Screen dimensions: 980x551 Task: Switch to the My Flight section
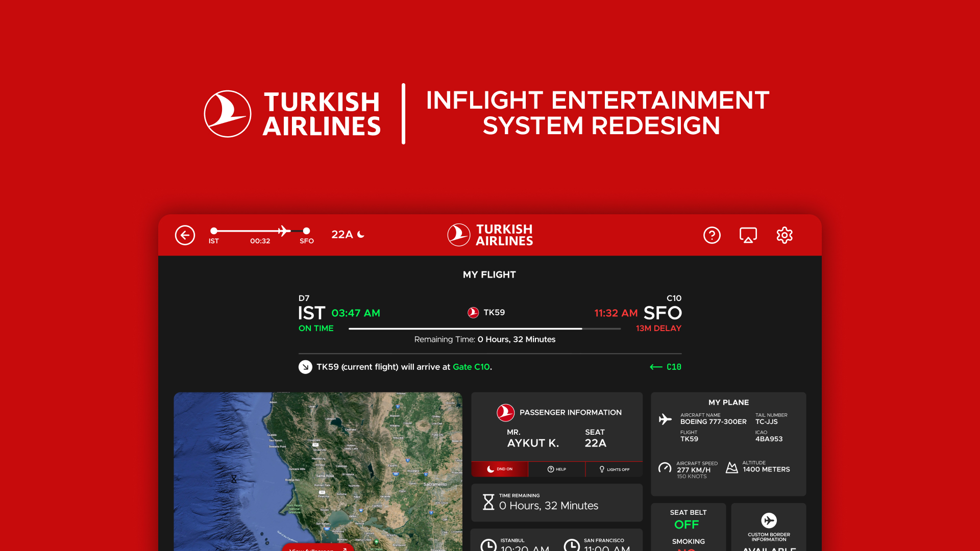pyautogui.click(x=489, y=274)
